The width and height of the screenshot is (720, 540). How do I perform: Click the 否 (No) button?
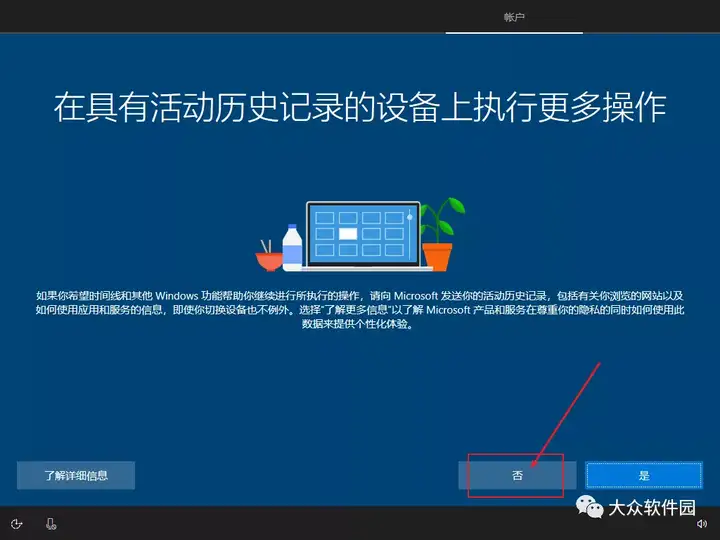[517, 475]
